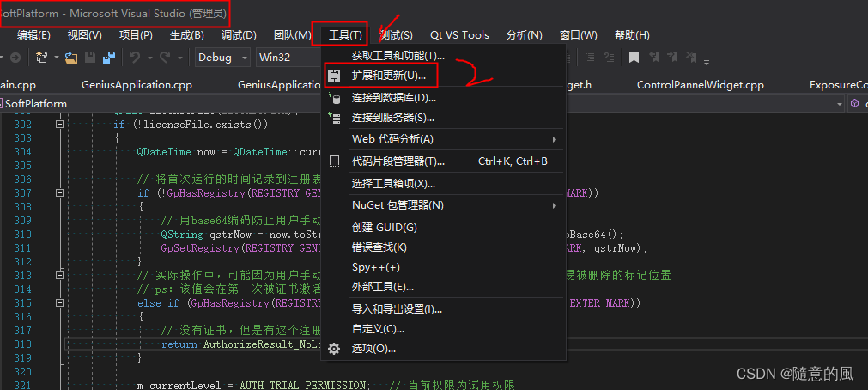Viewport: 868px width, 390px height.
Task: Expand the Web 代码分析 submenu
Action: [554, 139]
